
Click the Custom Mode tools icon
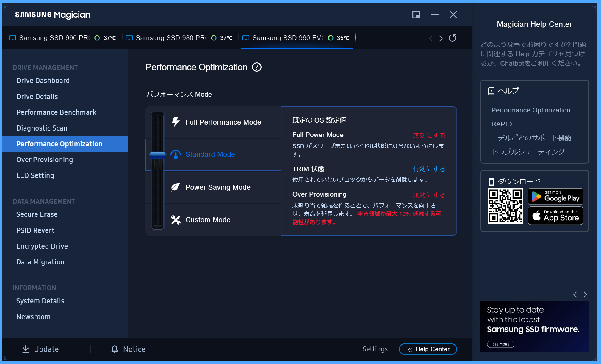point(176,220)
